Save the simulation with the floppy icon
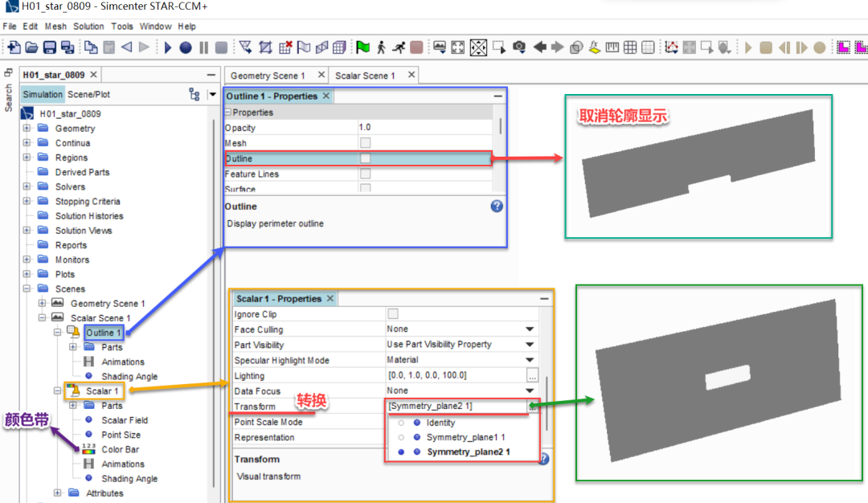868x503 pixels. point(49,47)
